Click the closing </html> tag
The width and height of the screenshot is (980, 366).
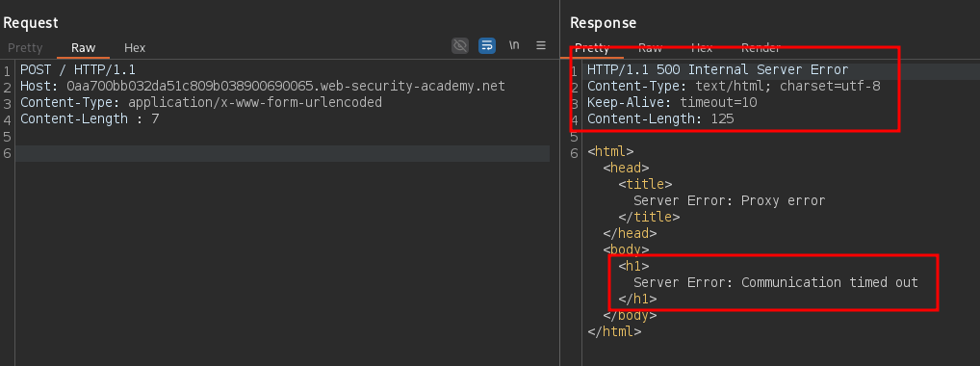614,331
